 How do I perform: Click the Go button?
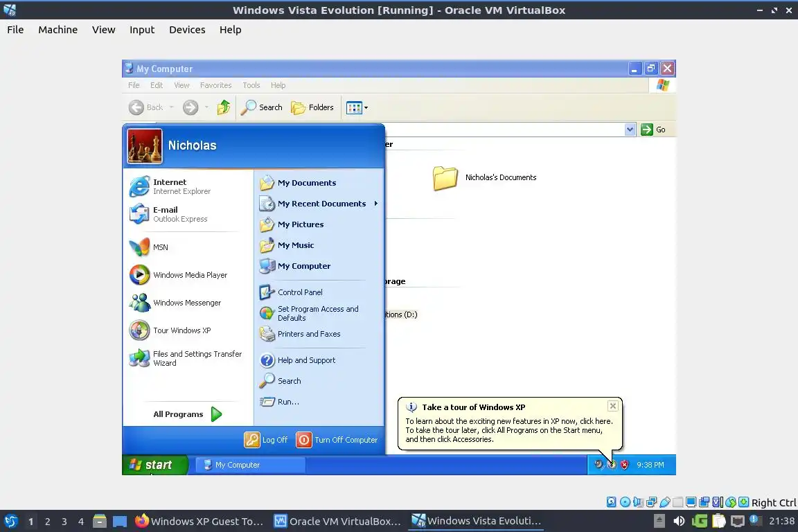(x=654, y=130)
